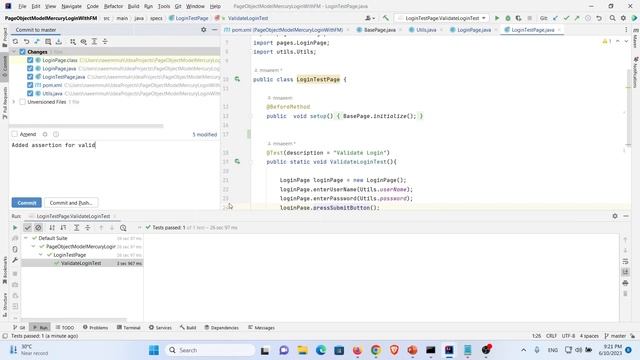The height and width of the screenshot is (360, 640).
Task: Open the Problems tool window tab
Action: click(x=96, y=328)
